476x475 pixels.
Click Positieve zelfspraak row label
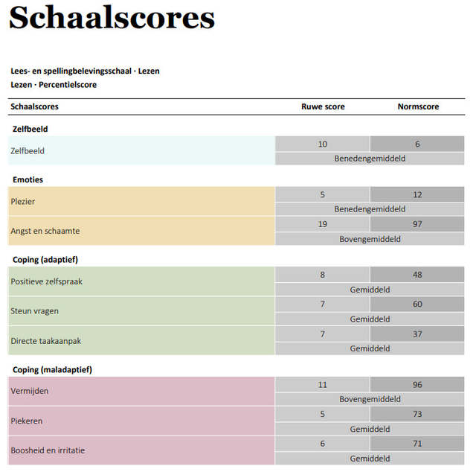point(46,281)
